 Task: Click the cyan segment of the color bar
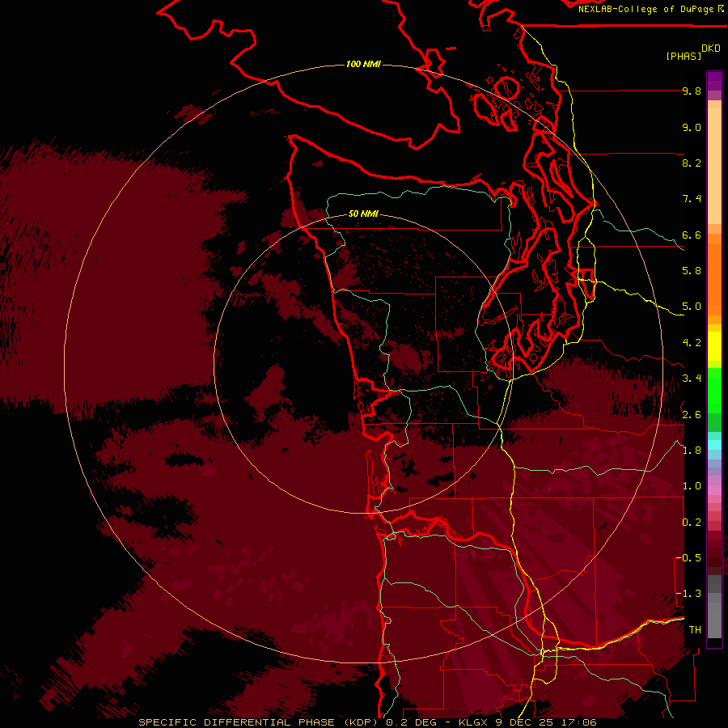pyautogui.click(x=714, y=445)
